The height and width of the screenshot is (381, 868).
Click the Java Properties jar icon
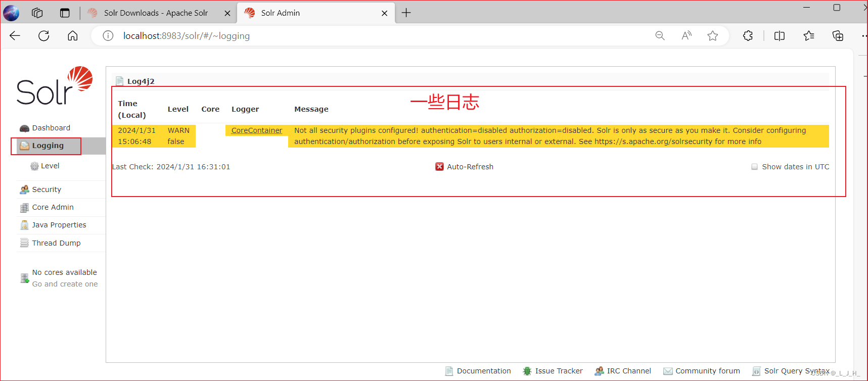point(24,225)
